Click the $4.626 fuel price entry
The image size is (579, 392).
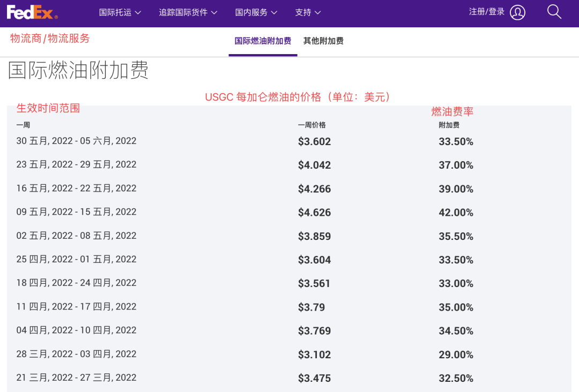pos(315,212)
